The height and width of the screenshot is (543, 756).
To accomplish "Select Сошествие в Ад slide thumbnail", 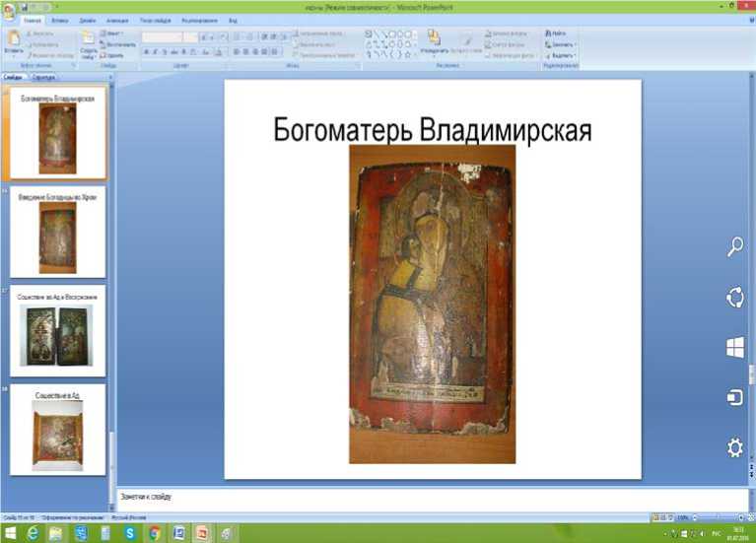I will click(57, 430).
